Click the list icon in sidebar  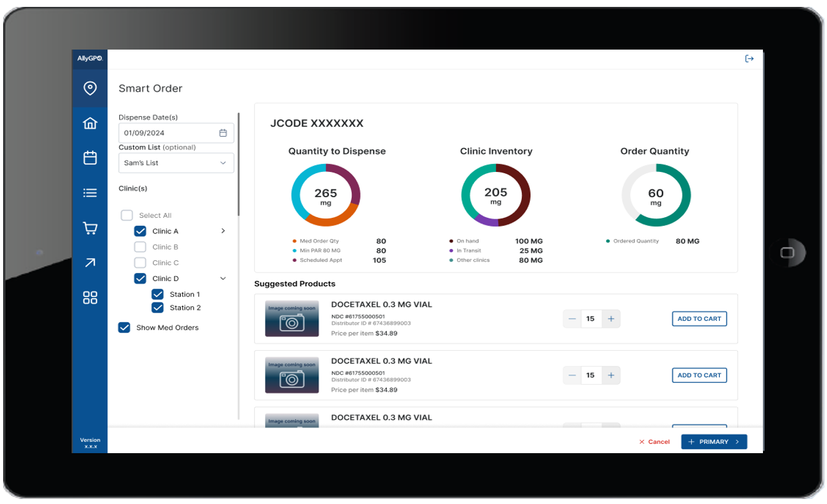coord(90,193)
